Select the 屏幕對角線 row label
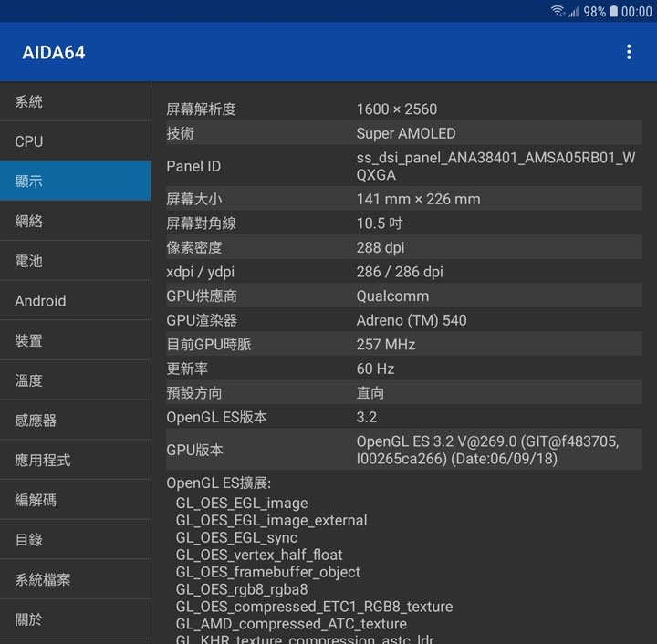 [201, 223]
